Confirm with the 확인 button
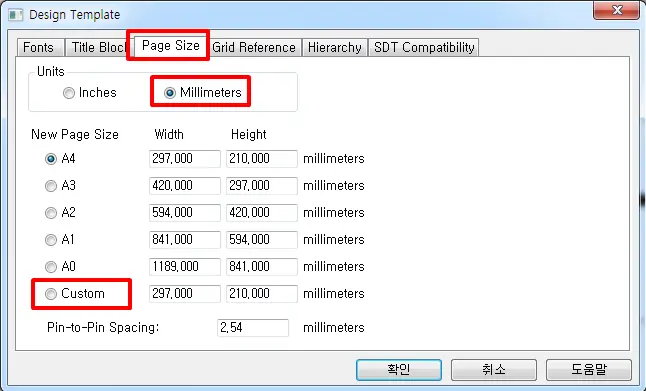Viewport: 646px width, 391px height. tap(399, 370)
